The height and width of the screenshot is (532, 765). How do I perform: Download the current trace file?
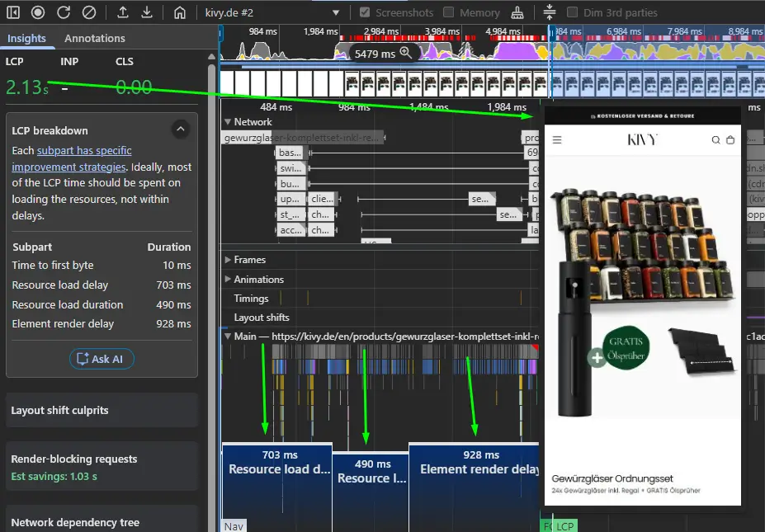(x=147, y=12)
